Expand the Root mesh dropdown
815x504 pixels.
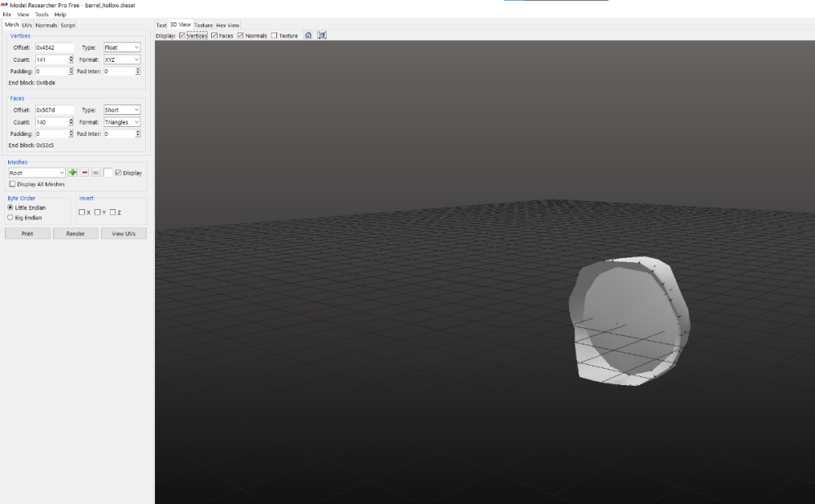37,173
